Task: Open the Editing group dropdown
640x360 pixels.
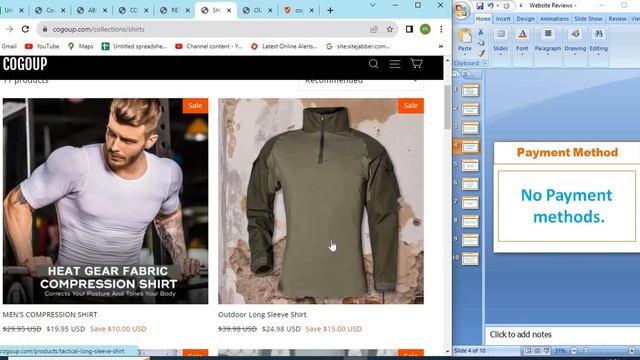Action: point(598,41)
